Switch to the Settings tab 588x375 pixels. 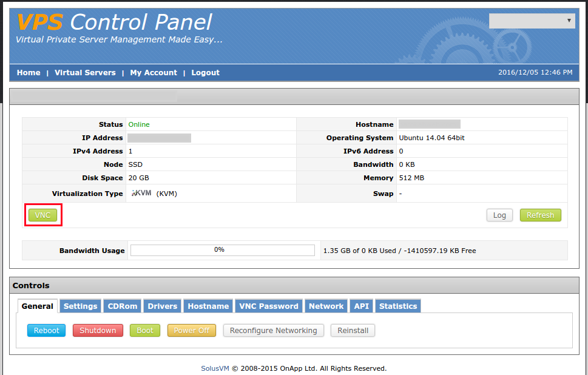pos(80,306)
